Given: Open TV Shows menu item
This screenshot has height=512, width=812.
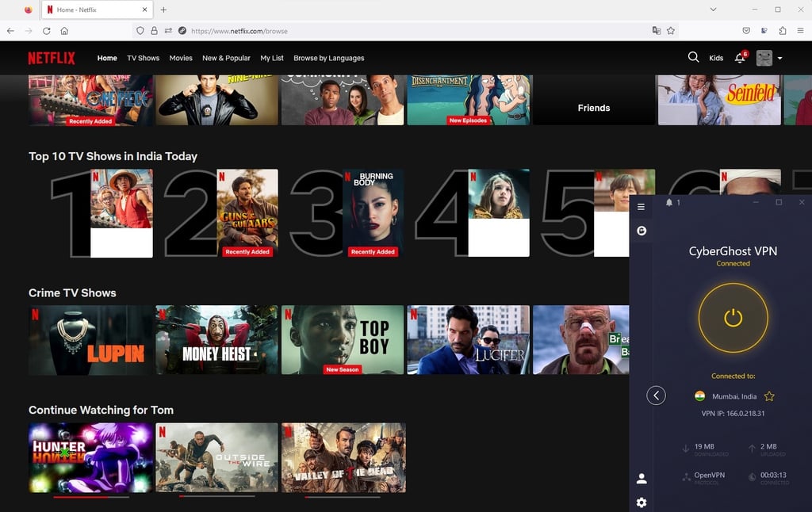Looking at the screenshot, I should (143, 58).
